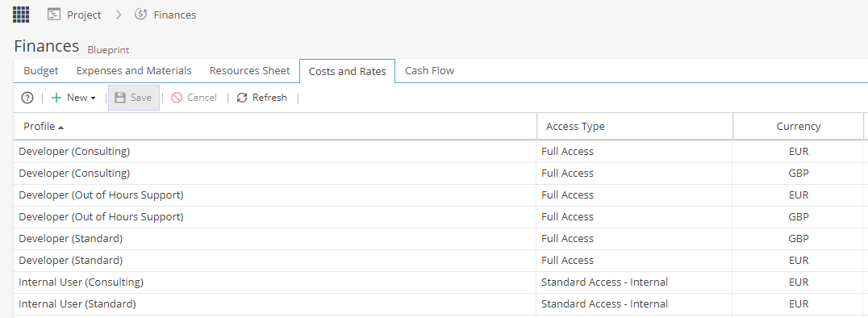868x318 pixels.
Task: Select Developer (Out of Hours Support) GBP row
Action: (x=440, y=216)
